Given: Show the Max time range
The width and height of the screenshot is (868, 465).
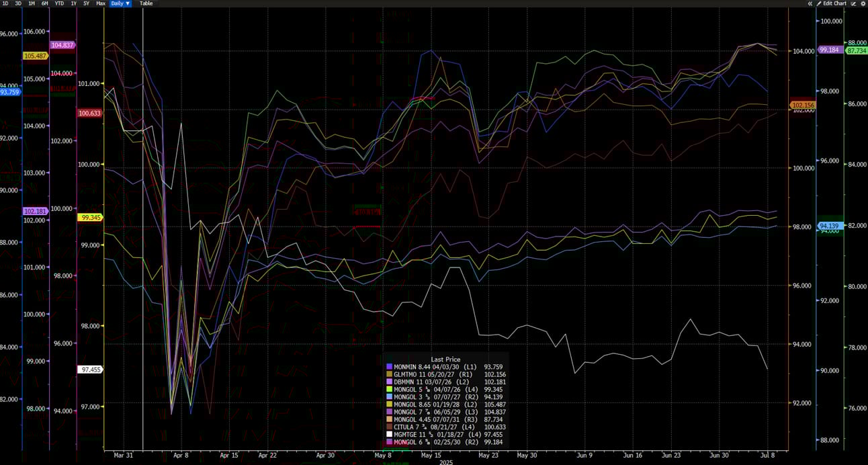Looking at the screenshot, I should click(x=101, y=3).
